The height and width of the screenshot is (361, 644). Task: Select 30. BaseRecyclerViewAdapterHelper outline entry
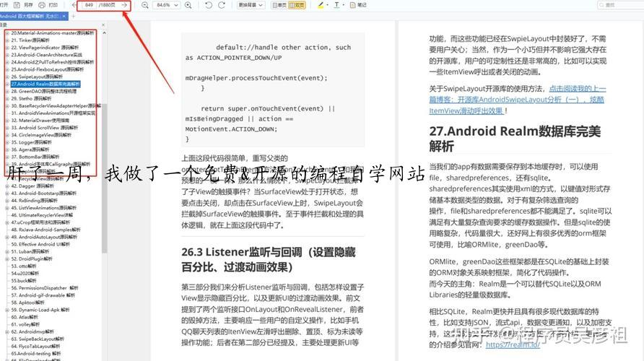pos(56,106)
